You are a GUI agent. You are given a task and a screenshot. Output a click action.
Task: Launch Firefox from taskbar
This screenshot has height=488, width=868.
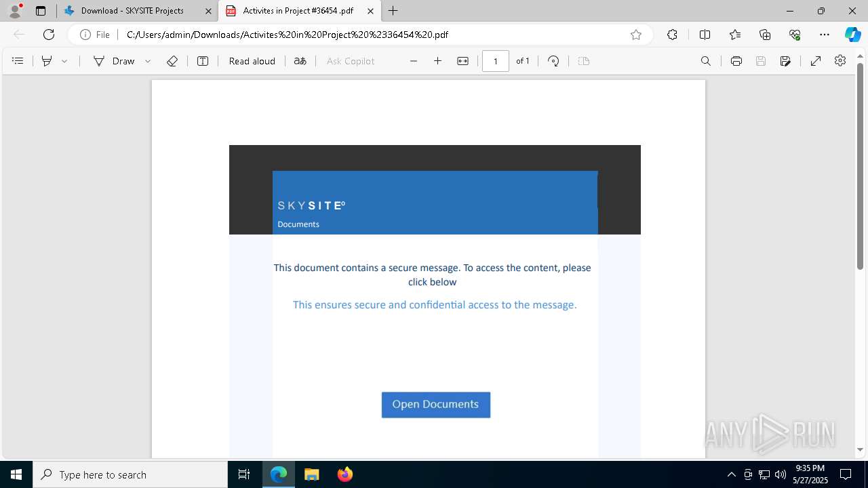(x=345, y=474)
